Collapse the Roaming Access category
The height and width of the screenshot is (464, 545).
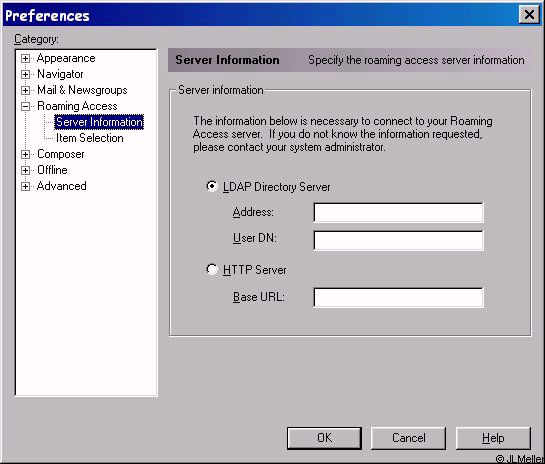(x=25, y=106)
